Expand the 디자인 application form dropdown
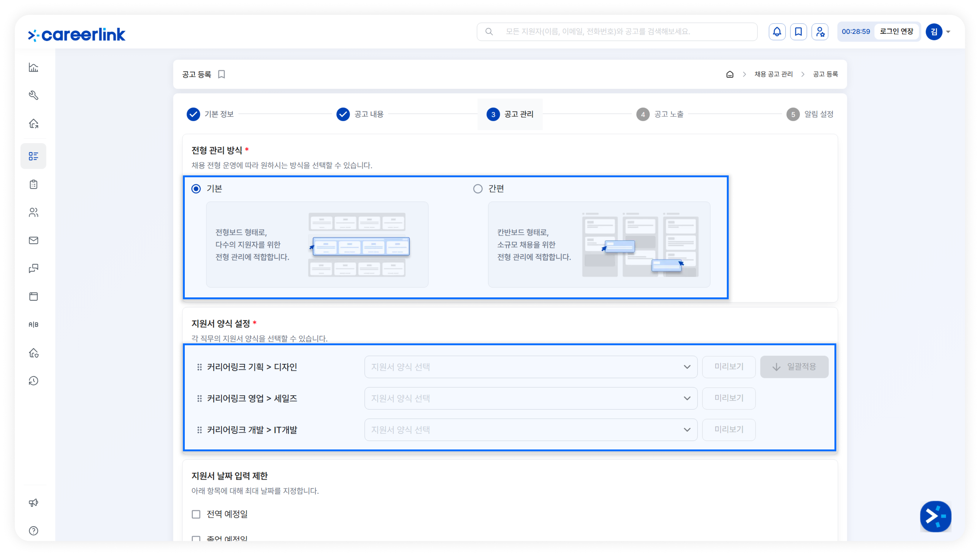 point(531,367)
